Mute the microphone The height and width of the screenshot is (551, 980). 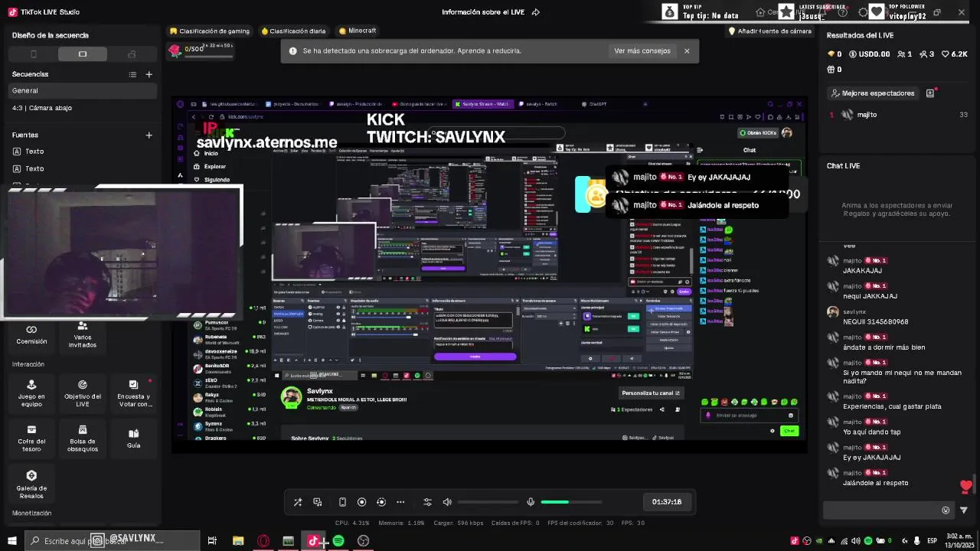point(531,502)
